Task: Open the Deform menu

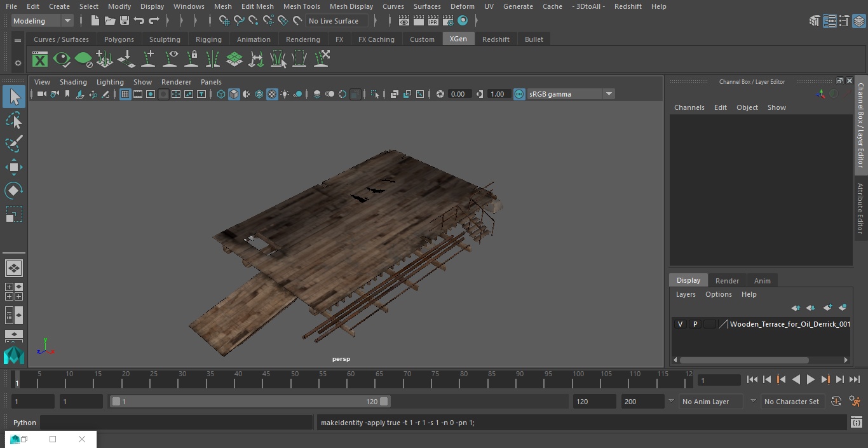Action: 462,6
